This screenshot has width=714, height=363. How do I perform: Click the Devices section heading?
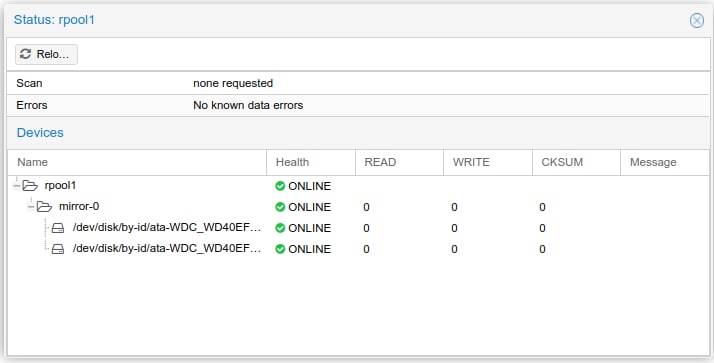tap(40, 133)
